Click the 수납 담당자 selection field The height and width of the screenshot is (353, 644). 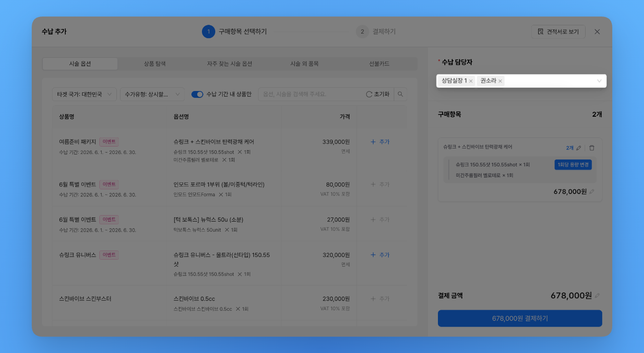pos(521,81)
